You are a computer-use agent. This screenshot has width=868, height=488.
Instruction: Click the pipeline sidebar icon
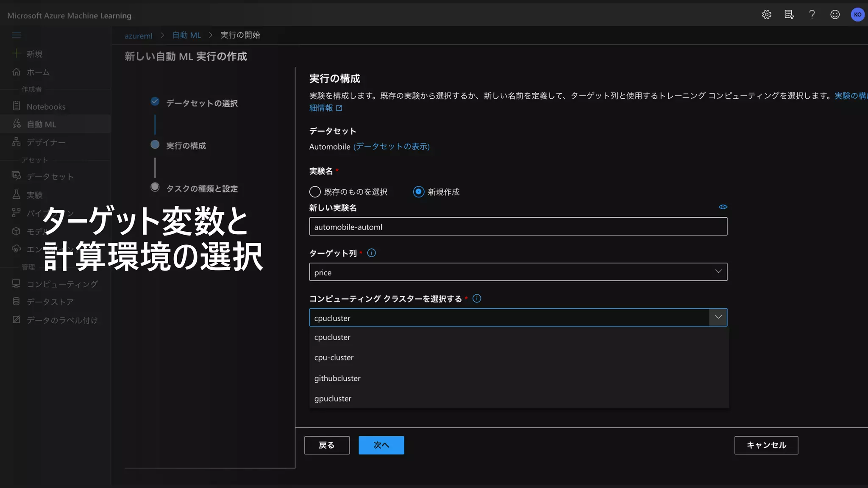tap(16, 212)
